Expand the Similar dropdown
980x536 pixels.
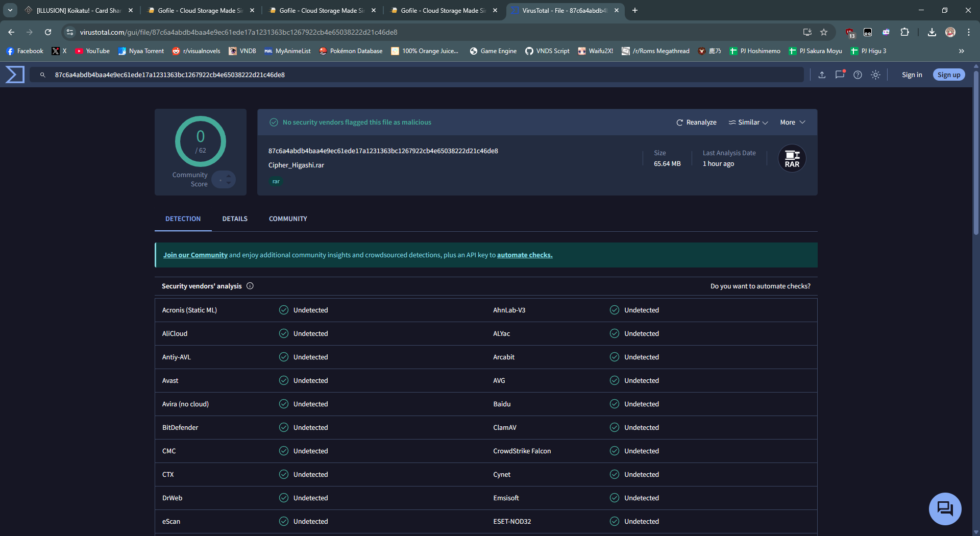point(748,122)
